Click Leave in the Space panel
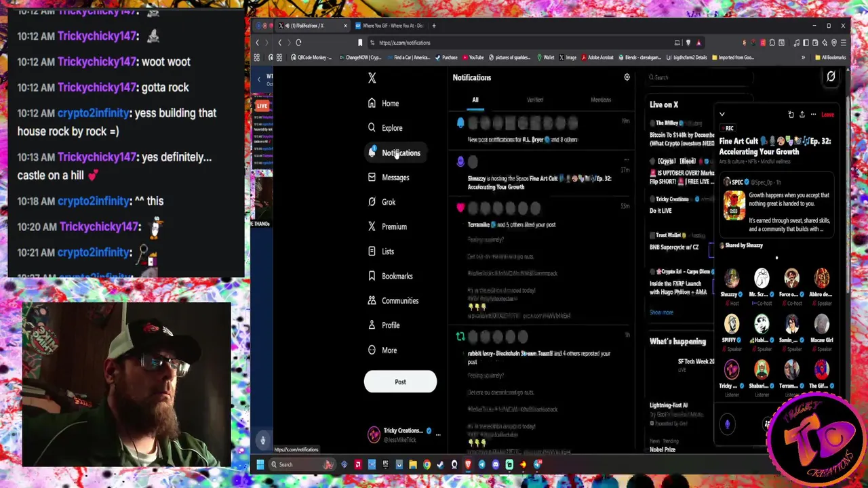The width and height of the screenshot is (868, 488). click(827, 115)
